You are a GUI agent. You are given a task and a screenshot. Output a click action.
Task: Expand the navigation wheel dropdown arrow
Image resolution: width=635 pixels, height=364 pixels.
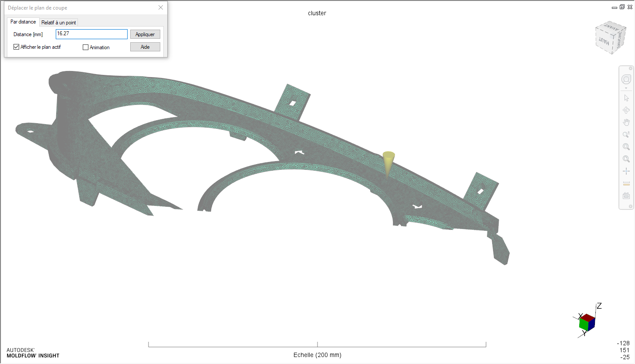click(x=626, y=88)
